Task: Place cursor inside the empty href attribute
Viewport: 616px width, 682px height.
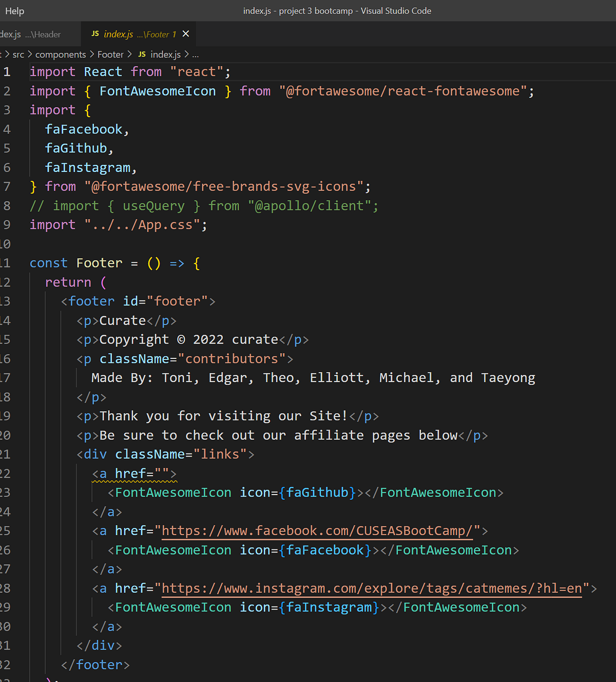Action: [x=162, y=473]
